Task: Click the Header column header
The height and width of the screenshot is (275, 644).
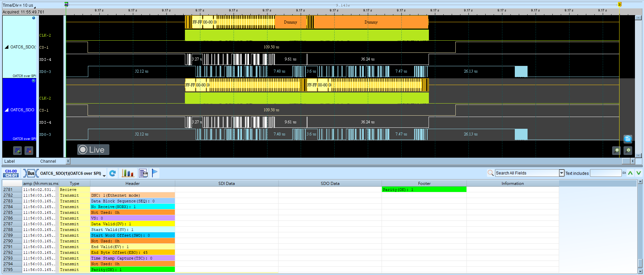Action: point(133,183)
